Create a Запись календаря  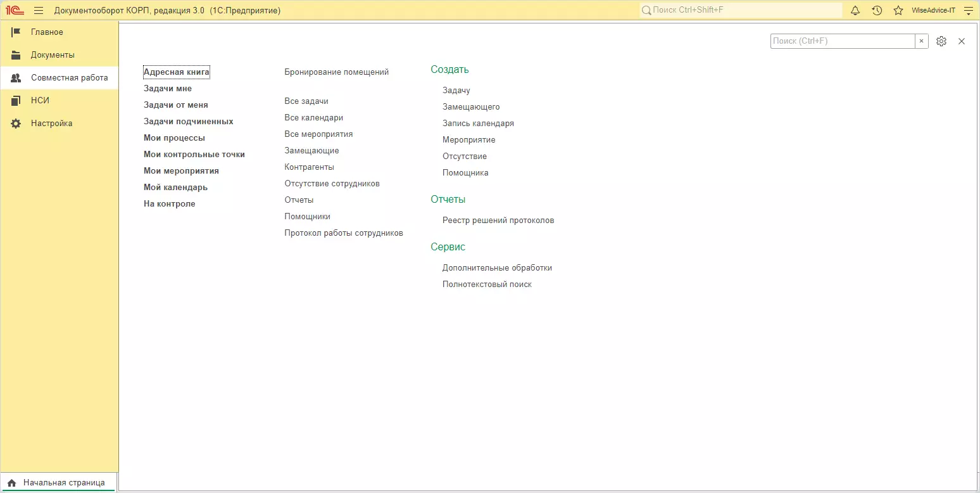click(x=478, y=124)
